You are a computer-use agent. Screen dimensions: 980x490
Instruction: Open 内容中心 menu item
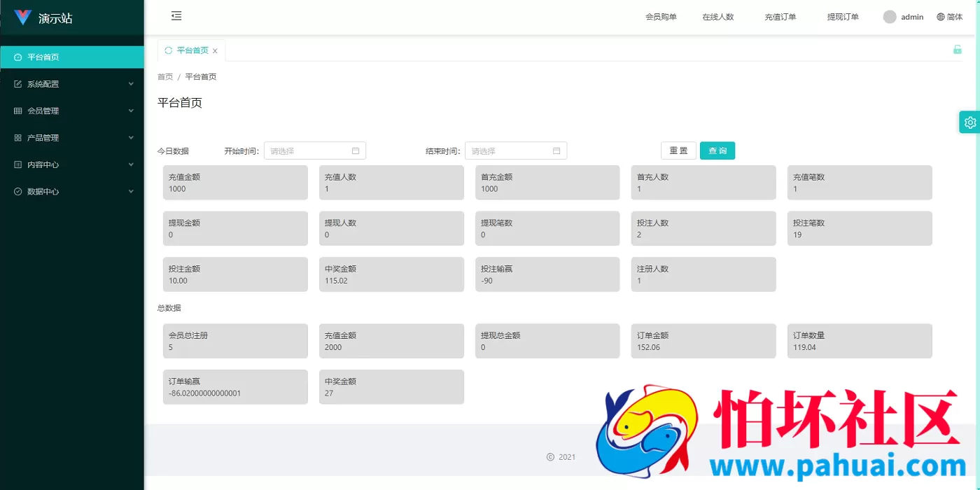pos(72,164)
